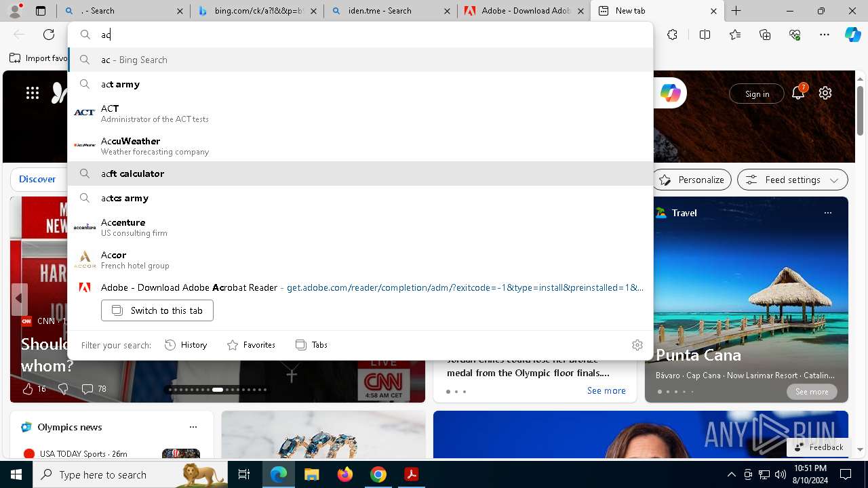Filter search by Tabs

(x=312, y=345)
